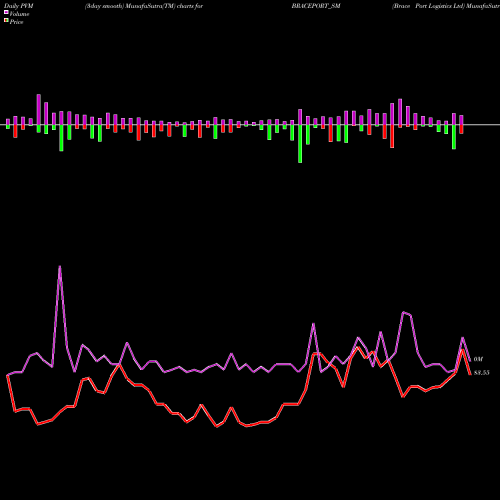Click the '(3day smooth) MunafaSutra(TM) charts for' text
Image resolution: width=500 pixels, height=500 pixels.
pos(144,6)
